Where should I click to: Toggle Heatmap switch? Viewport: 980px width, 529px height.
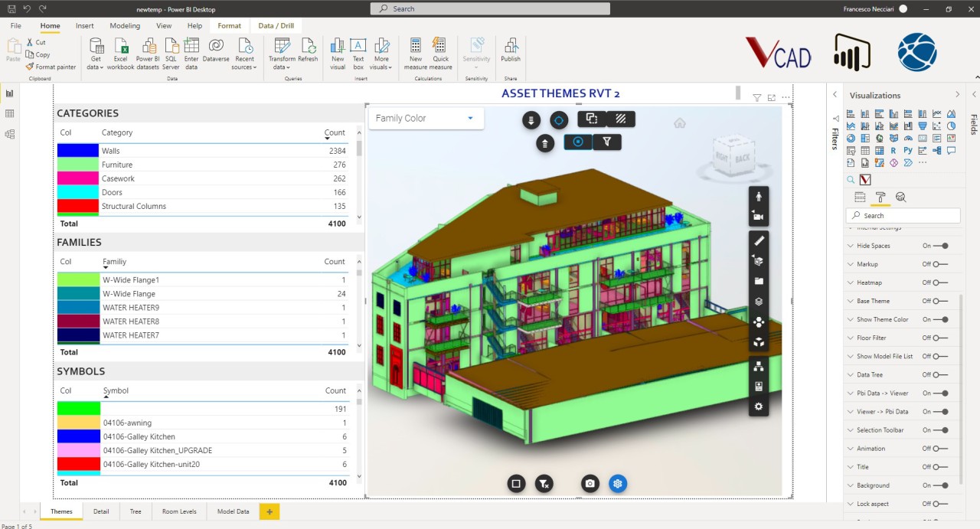tap(941, 282)
